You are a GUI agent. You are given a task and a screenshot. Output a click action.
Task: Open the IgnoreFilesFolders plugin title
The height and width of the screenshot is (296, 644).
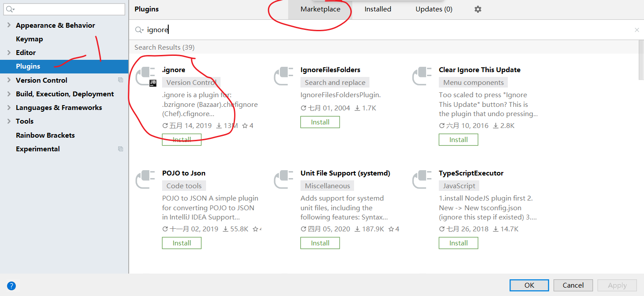pos(330,69)
